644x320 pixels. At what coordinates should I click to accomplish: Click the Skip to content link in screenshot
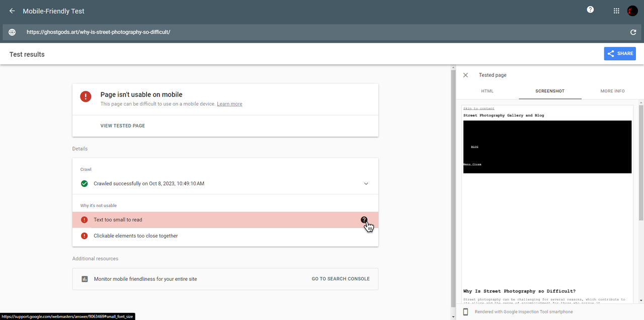coord(479,109)
